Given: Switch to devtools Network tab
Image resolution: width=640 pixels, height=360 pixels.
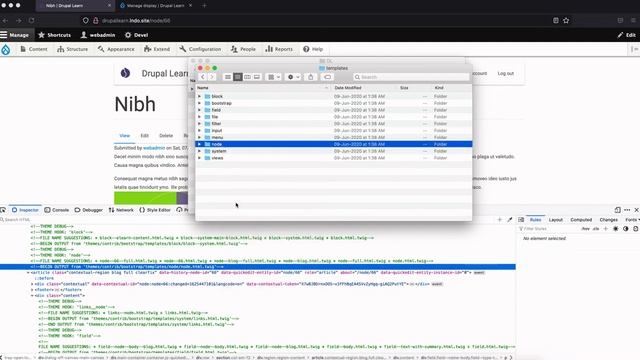Looking at the screenshot, I should (121, 210).
